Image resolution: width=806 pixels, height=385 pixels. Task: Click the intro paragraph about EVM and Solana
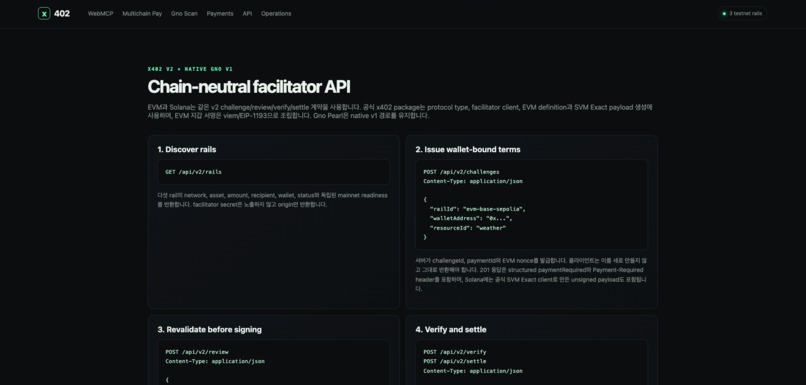tap(400, 112)
